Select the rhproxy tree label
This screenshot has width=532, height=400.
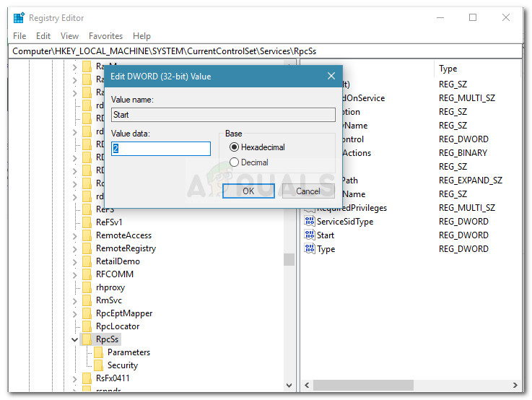pyautogui.click(x=110, y=287)
